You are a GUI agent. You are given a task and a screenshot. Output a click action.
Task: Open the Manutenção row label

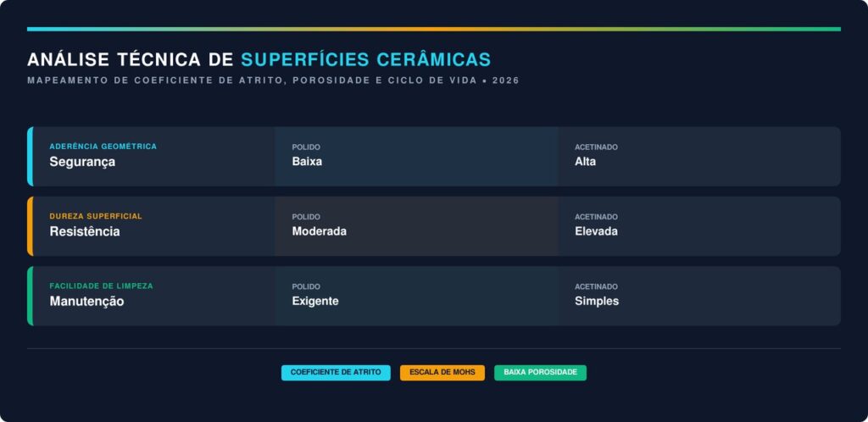[86, 302]
